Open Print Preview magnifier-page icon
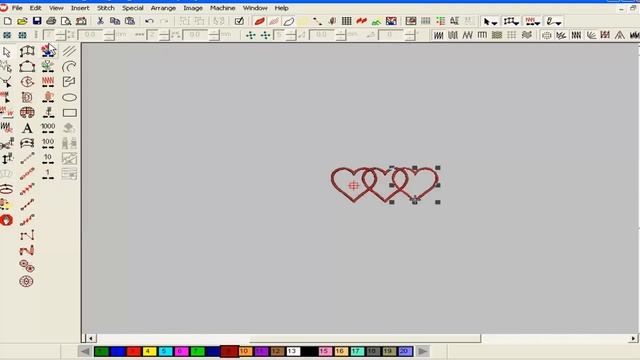 click(x=66, y=21)
